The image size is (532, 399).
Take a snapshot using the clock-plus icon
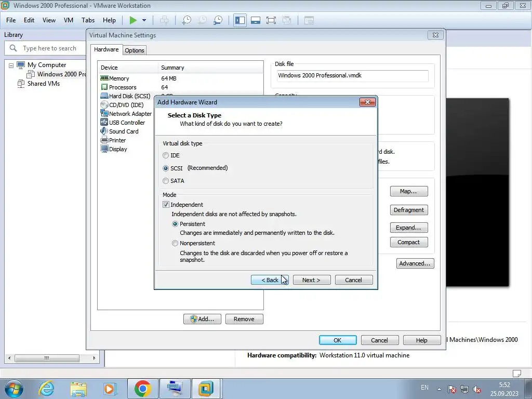tap(187, 20)
